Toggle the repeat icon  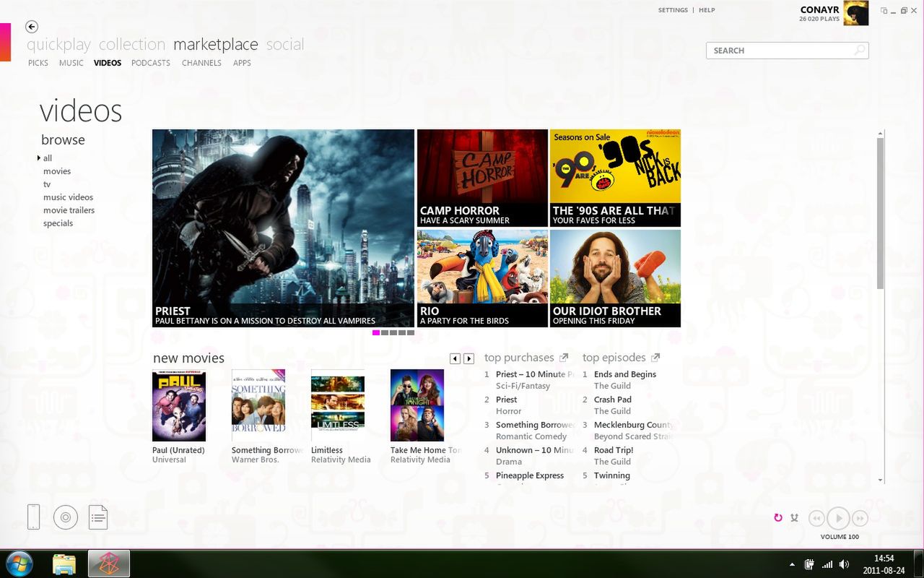pos(778,517)
